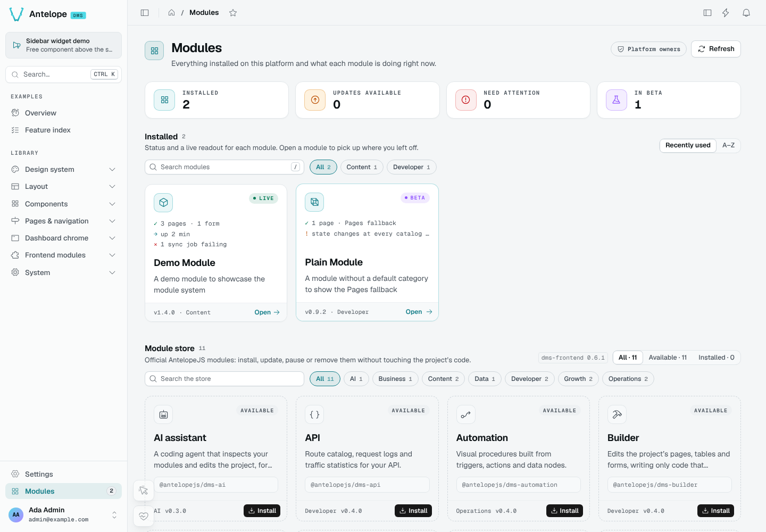Click the Antelope logo
This screenshot has height=532, width=766.
[x=16, y=14]
